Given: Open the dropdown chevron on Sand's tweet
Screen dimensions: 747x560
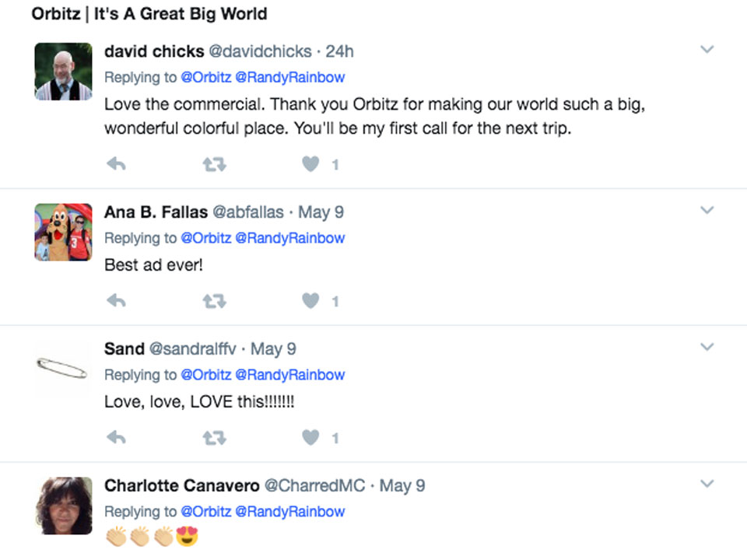Looking at the screenshot, I should click(x=707, y=347).
